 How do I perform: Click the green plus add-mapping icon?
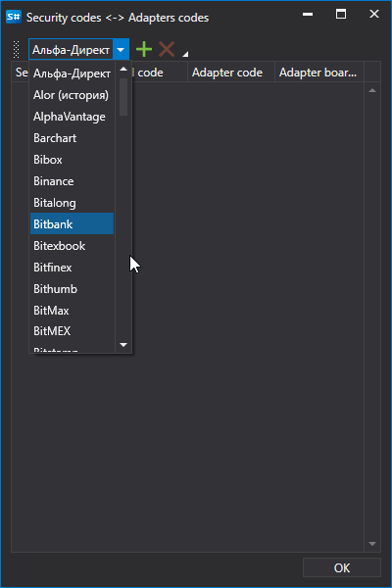[144, 49]
